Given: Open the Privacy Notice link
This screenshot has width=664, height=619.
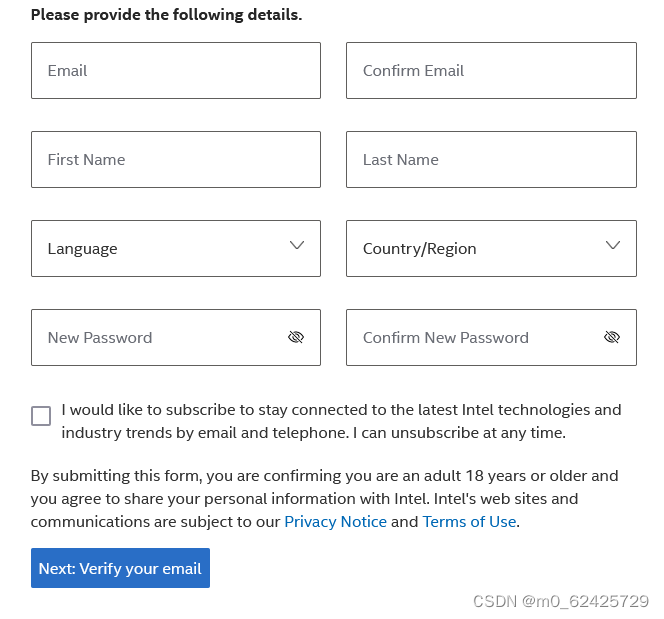Looking at the screenshot, I should tap(335, 521).
